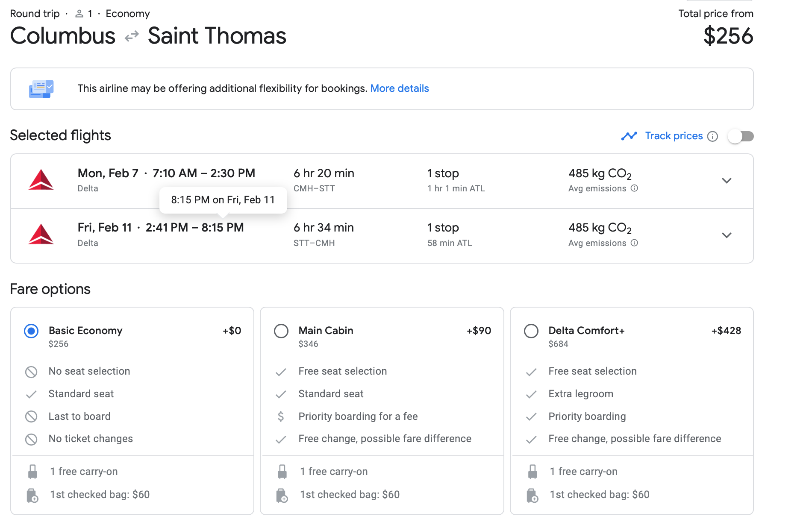Open the More details link
The width and height of the screenshot is (812, 522).
click(x=399, y=88)
